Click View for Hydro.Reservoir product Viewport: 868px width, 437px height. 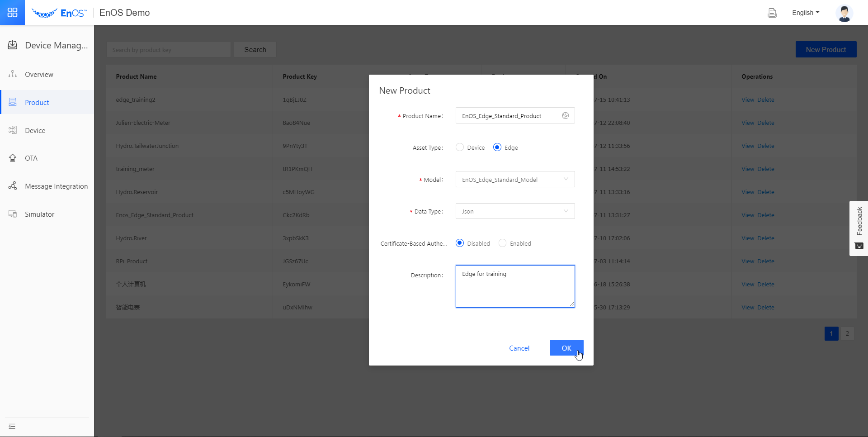point(748,191)
